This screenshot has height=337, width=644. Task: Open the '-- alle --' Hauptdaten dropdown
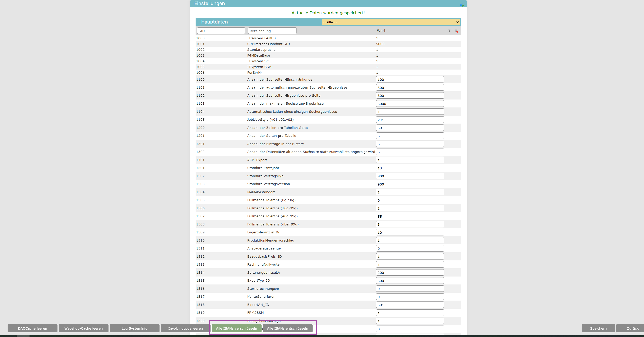[x=391, y=22]
